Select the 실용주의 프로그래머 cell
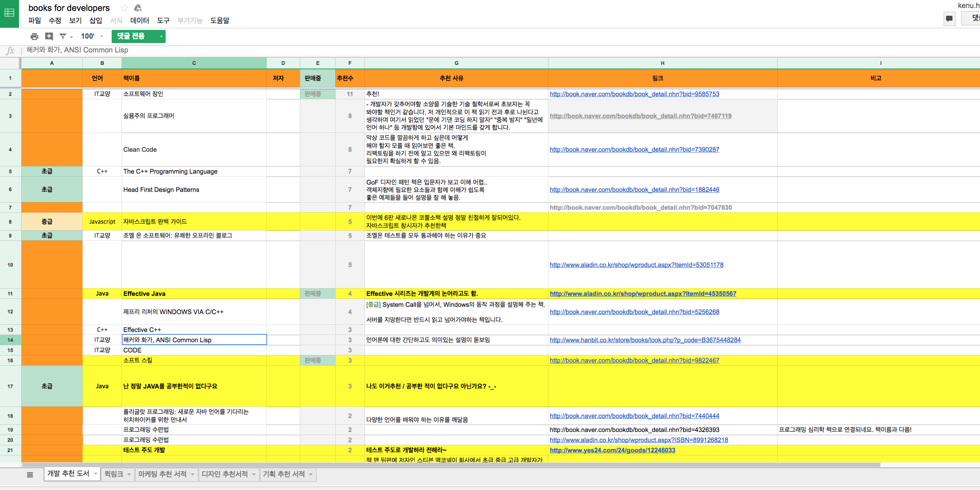 pyautogui.click(x=194, y=116)
